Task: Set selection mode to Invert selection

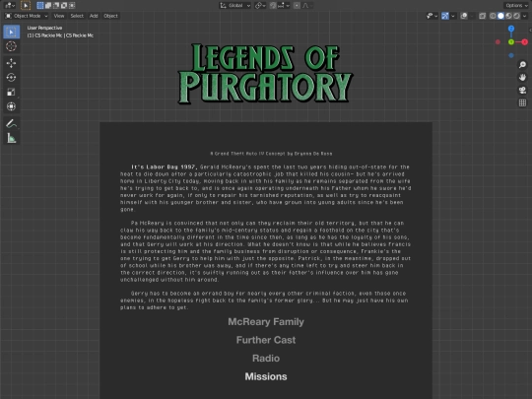Action: coord(64,6)
